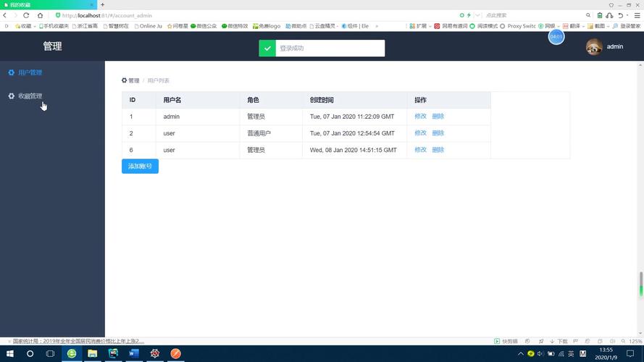
Task: Open the Online Ju bookmark
Action: tap(149, 26)
